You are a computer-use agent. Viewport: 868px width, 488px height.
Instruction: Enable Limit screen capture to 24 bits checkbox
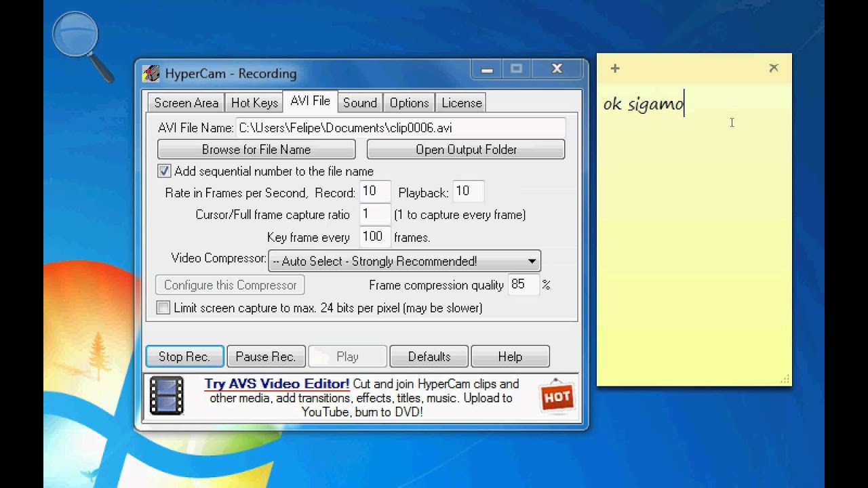coord(163,308)
